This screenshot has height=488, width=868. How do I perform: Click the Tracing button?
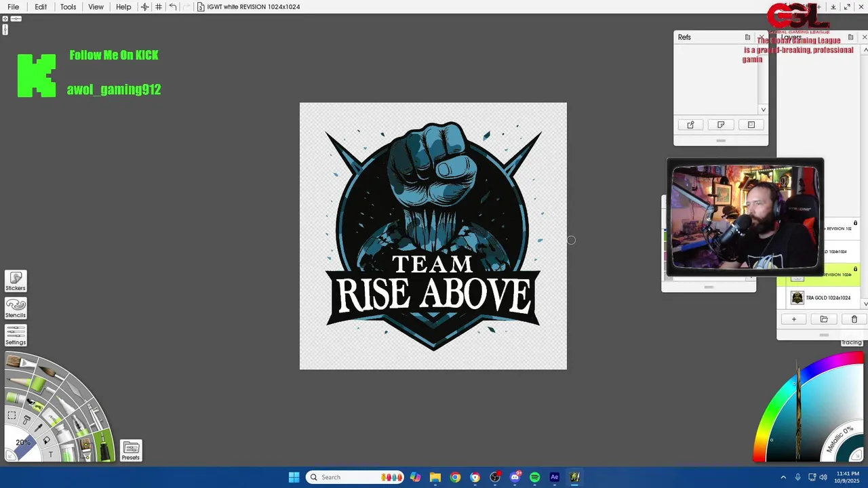coord(852,342)
